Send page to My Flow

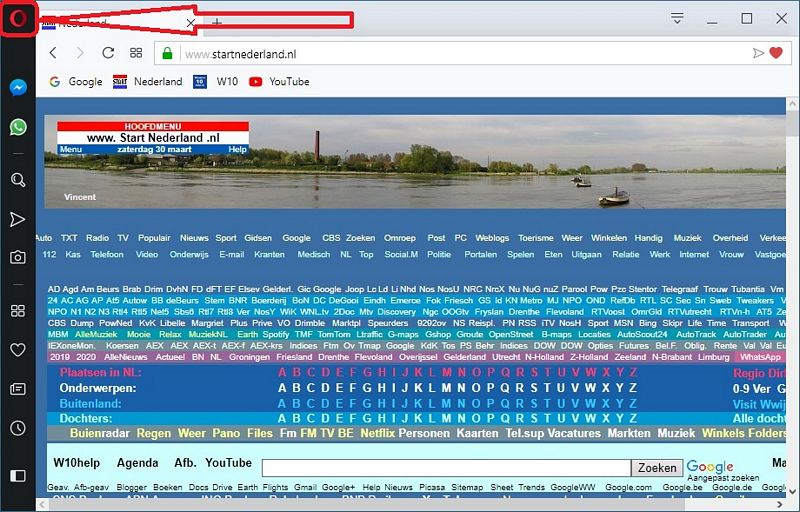[758, 53]
